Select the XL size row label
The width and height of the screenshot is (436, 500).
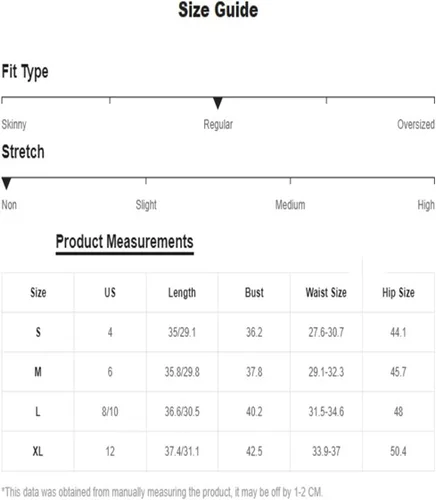(38, 451)
